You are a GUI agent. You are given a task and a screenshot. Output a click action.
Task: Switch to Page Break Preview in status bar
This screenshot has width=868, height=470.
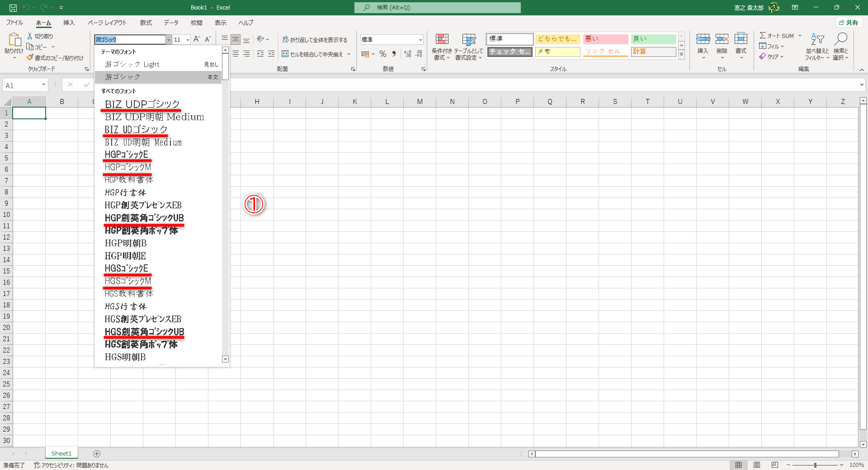pos(775,465)
